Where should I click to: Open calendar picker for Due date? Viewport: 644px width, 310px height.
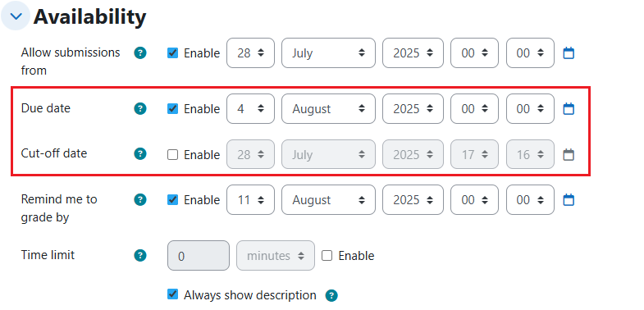pyautogui.click(x=569, y=109)
